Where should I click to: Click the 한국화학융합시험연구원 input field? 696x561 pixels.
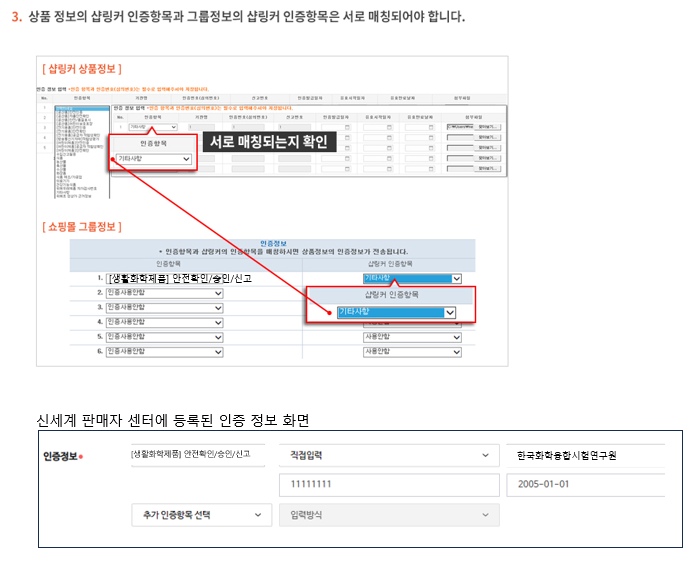(x=584, y=455)
